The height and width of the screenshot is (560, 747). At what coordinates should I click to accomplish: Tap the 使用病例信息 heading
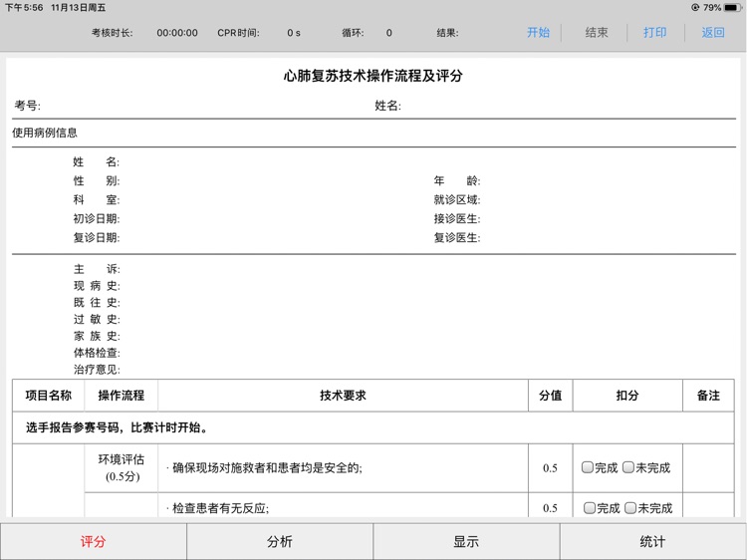(x=45, y=133)
